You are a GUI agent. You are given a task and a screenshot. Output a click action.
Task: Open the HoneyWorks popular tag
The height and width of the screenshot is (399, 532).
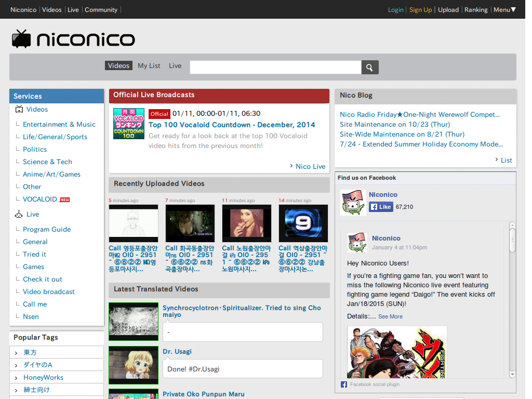click(44, 378)
